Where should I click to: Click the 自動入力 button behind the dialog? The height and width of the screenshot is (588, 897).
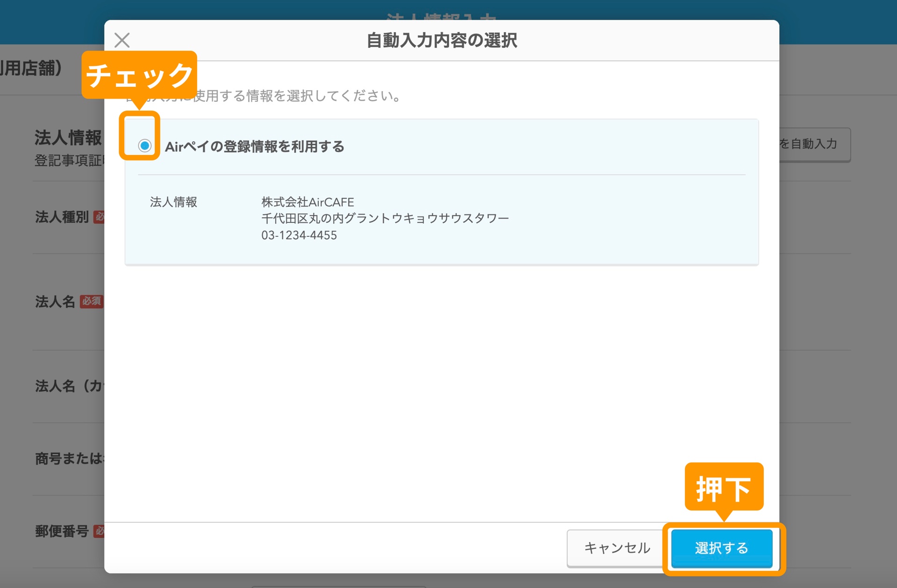815,145
